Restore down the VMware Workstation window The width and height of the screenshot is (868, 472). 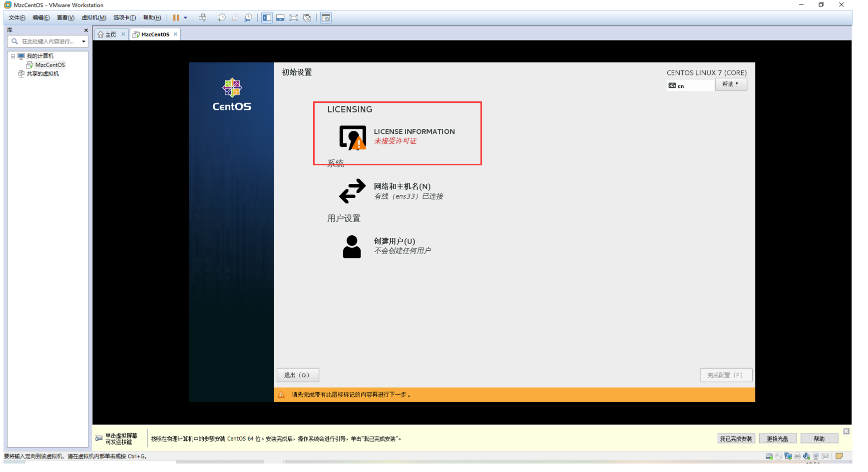click(821, 4)
